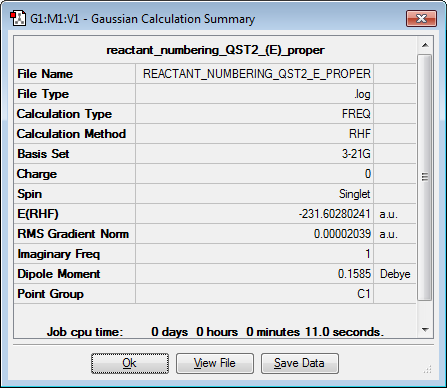Click the E(RHF) label
Image resolution: width=447 pixels, height=388 pixels.
click(38, 214)
